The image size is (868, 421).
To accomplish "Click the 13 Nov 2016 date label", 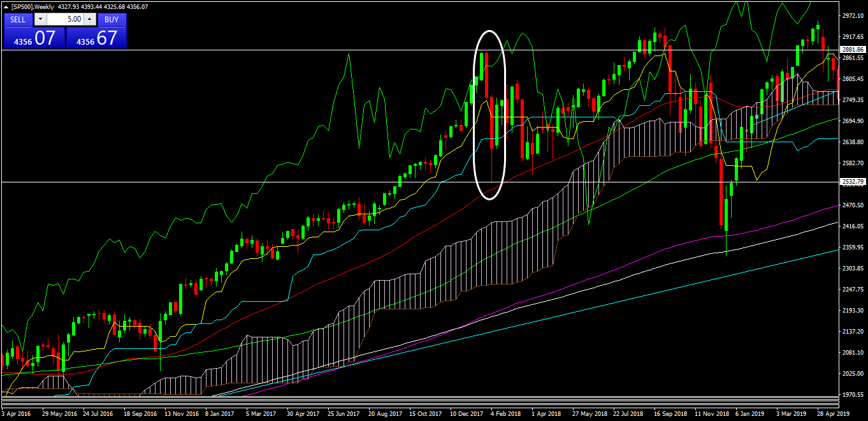I will pyautogui.click(x=180, y=414).
